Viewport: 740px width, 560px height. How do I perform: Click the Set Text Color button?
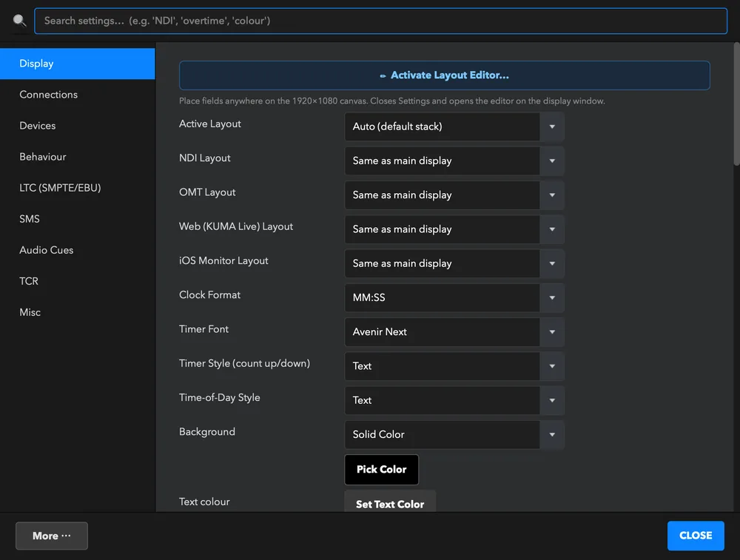tap(390, 502)
